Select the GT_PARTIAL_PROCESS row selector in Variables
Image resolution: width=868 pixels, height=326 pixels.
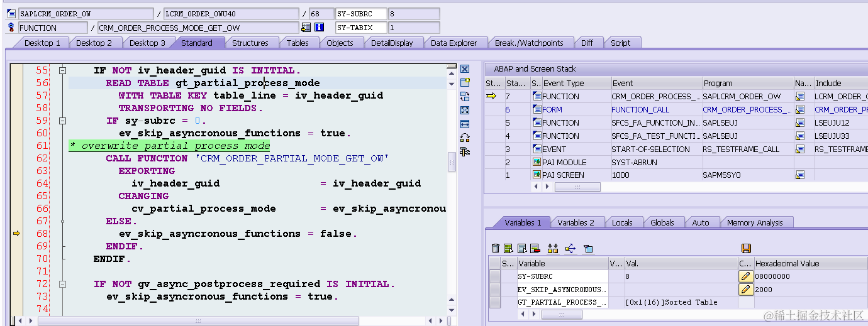click(495, 302)
